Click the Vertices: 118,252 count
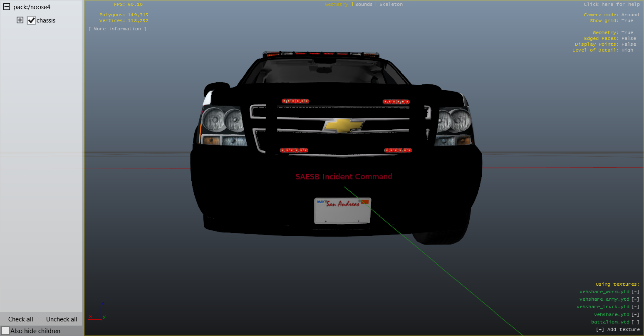The width and height of the screenshot is (644, 336). point(123,21)
